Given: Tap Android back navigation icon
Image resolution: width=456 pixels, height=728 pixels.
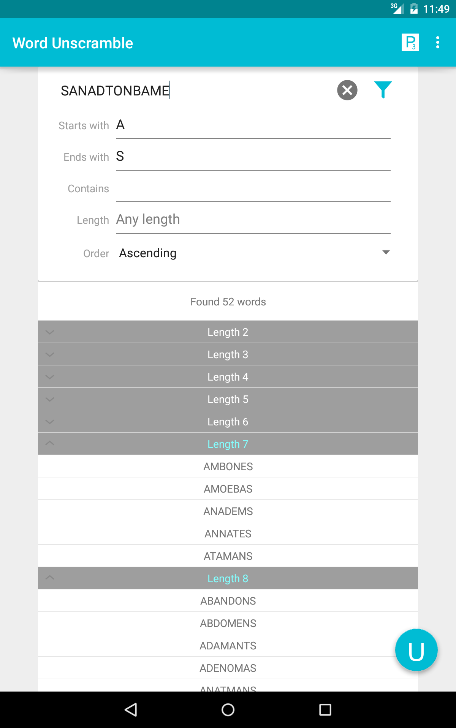Looking at the screenshot, I should coord(131,709).
